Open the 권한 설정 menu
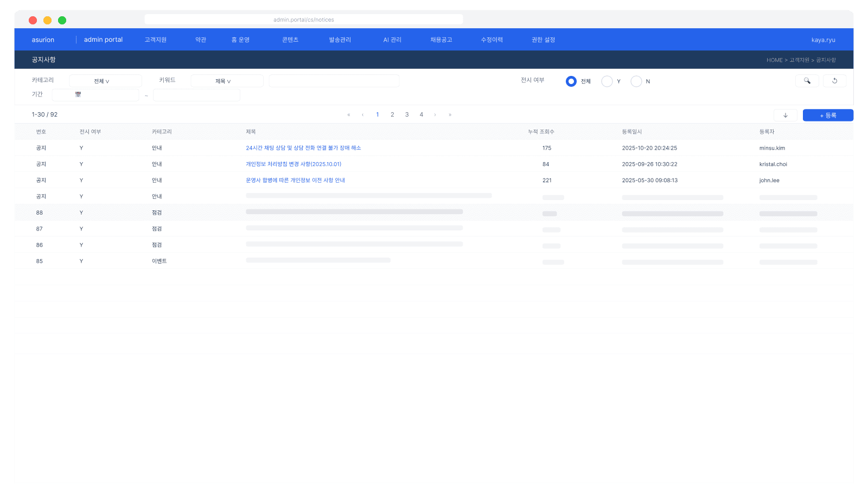868x488 pixels. click(x=543, y=40)
